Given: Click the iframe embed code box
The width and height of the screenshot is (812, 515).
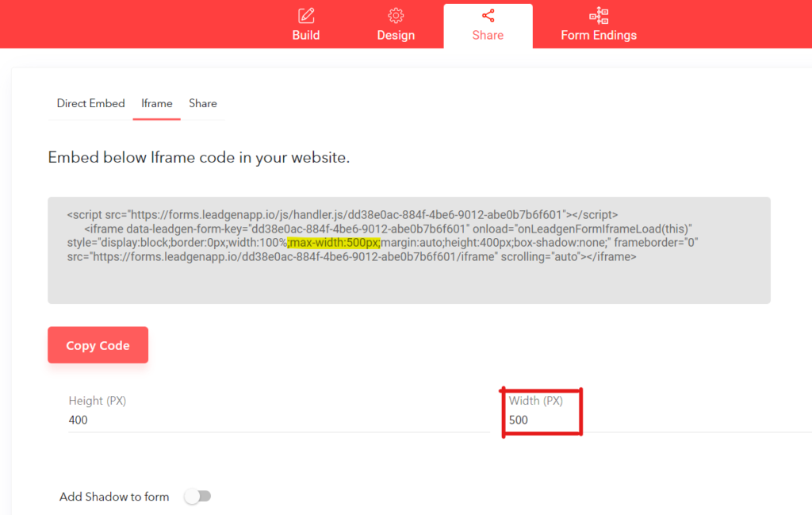Looking at the screenshot, I should (x=409, y=250).
